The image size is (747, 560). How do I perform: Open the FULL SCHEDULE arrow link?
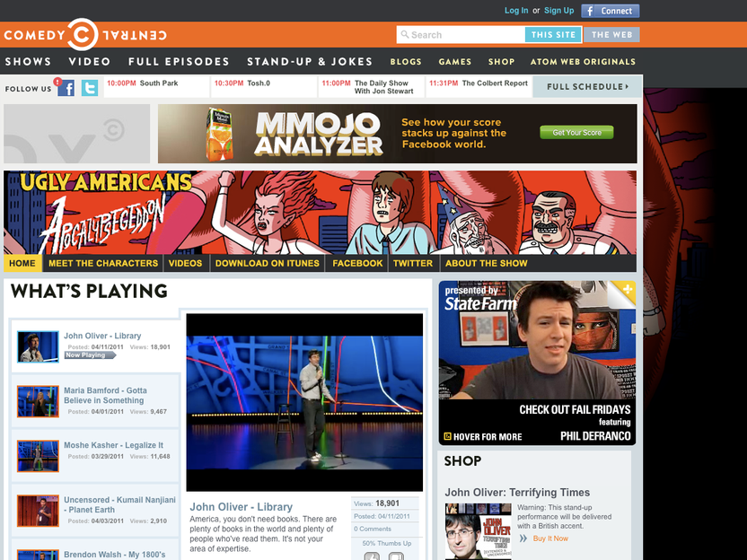pos(587,87)
